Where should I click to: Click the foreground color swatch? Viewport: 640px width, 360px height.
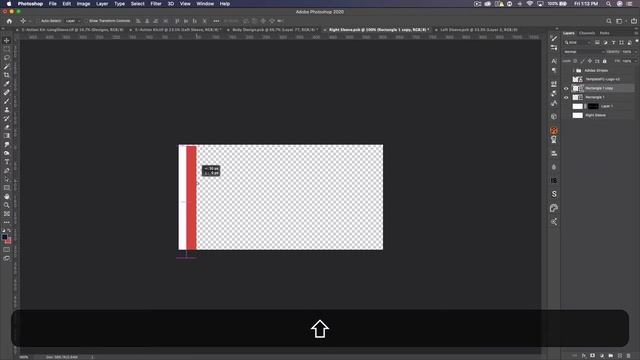tap(4, 237)
